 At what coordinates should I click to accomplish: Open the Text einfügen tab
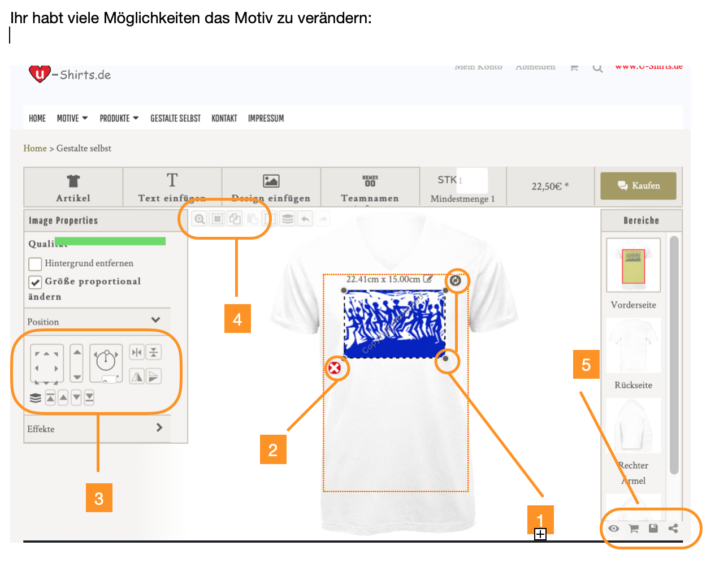[172, 187]
